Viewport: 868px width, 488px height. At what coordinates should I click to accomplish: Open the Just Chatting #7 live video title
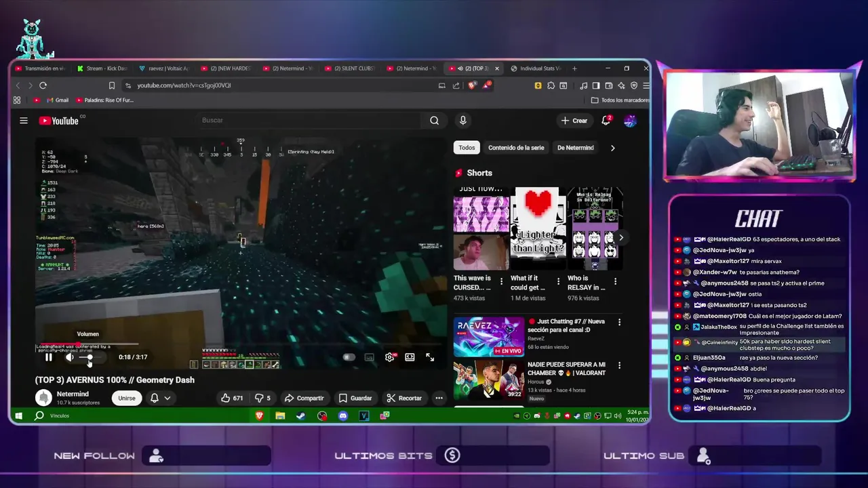pos(566,325)
